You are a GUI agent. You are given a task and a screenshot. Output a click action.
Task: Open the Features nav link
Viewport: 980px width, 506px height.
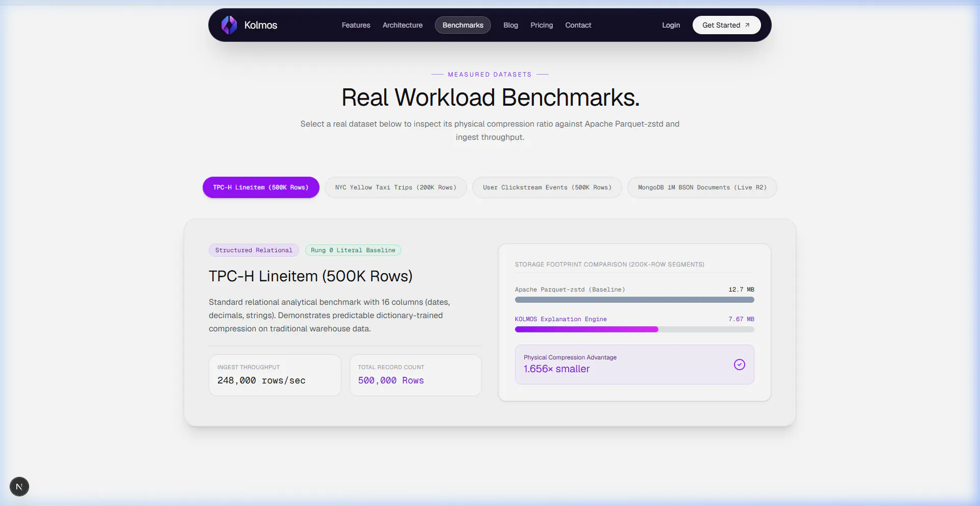pos(356,25)
